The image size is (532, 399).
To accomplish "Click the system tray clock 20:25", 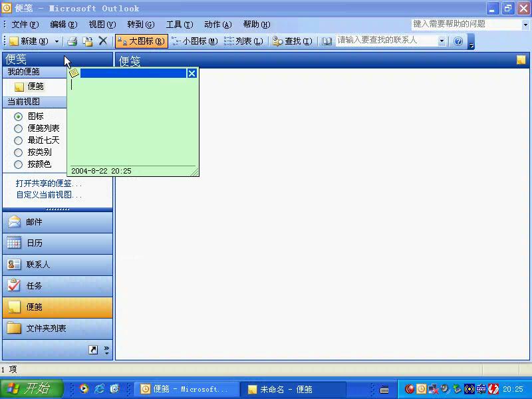I will (513, 389).
